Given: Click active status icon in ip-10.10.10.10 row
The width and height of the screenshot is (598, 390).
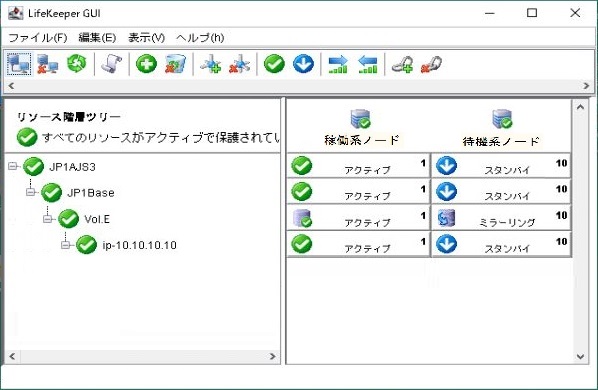Looking at the screenshot, I should (302, 244).
